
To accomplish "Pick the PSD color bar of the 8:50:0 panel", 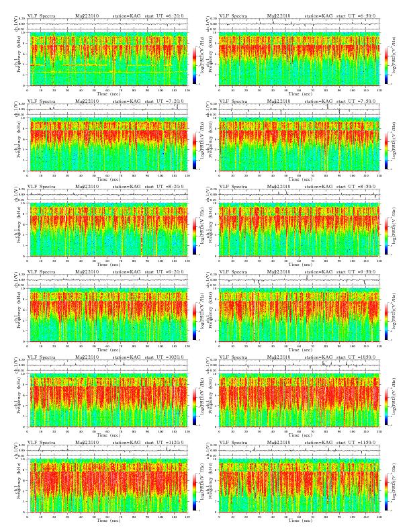I will [386, 236].
